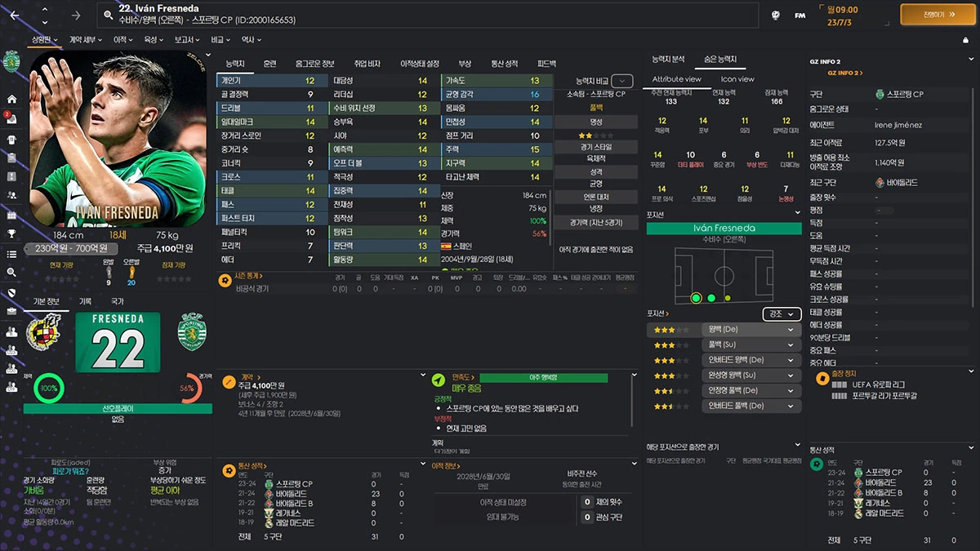
Task: Click the 만족도 link heading
Action: point(464,377)
